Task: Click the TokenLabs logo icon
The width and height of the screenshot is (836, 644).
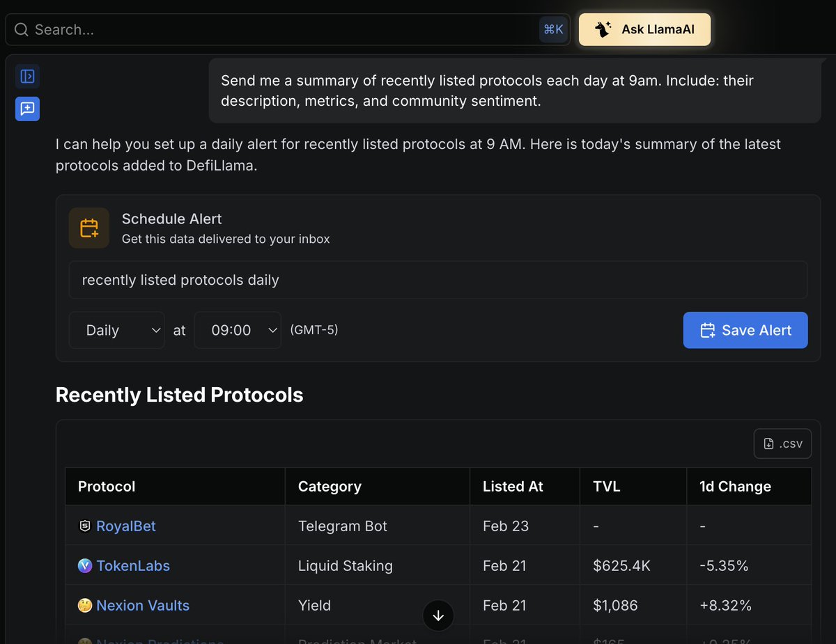Action: 85,565
